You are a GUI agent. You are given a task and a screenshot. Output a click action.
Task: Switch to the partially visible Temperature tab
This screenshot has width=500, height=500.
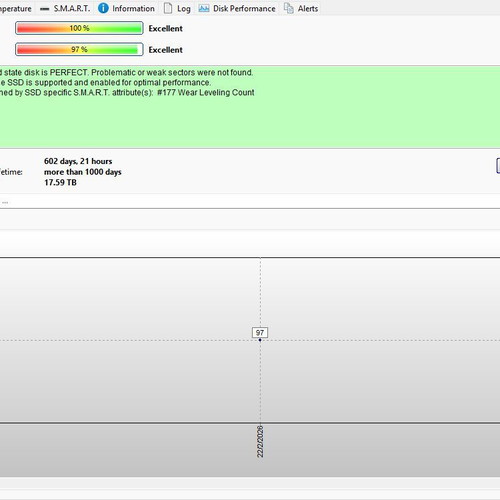[16, 9]
